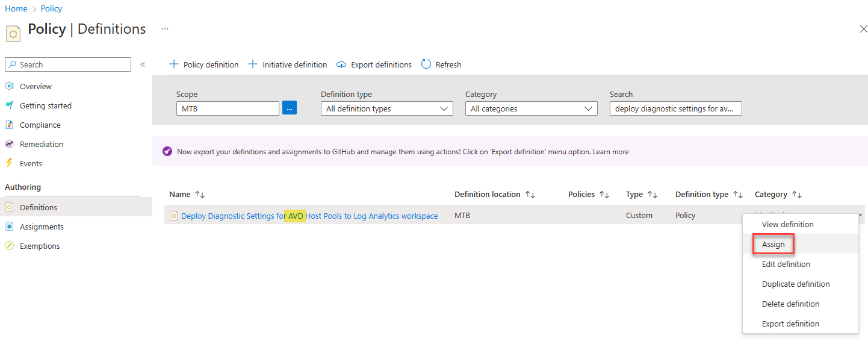Click the Scope field showing MTB

228,108
